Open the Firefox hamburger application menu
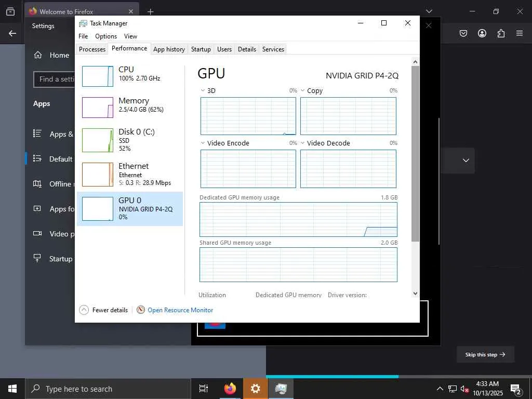Screen dimensions: 532x399 (x=520, y=33)
